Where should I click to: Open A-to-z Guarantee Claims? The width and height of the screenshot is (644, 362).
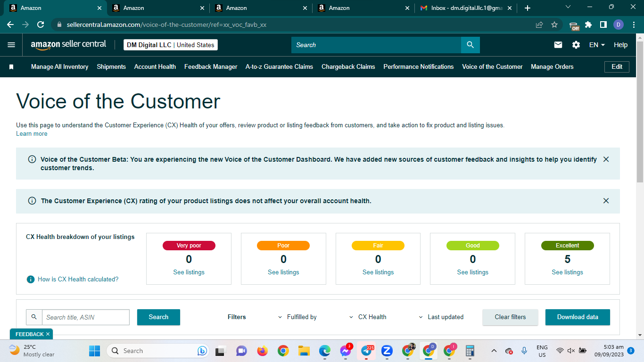click(x=280, y=67)
